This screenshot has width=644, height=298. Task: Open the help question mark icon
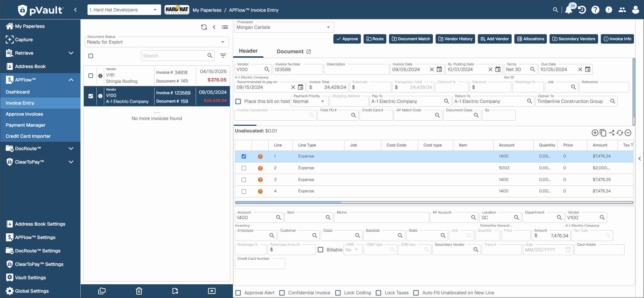pyautogui.click(x=595, y=10)
